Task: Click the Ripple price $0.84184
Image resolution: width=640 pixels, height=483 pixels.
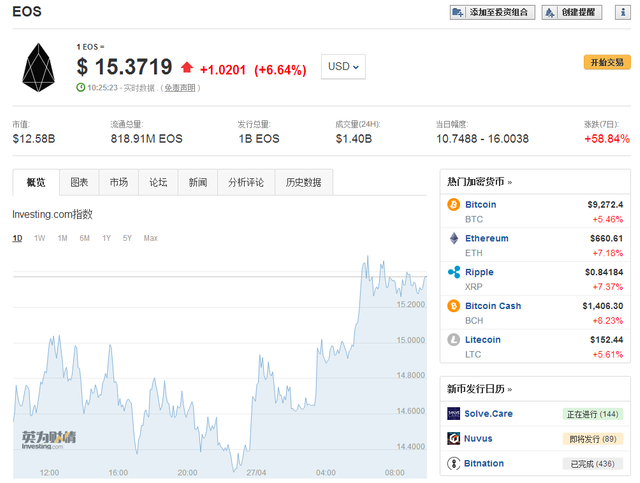Action: (604, 272)
